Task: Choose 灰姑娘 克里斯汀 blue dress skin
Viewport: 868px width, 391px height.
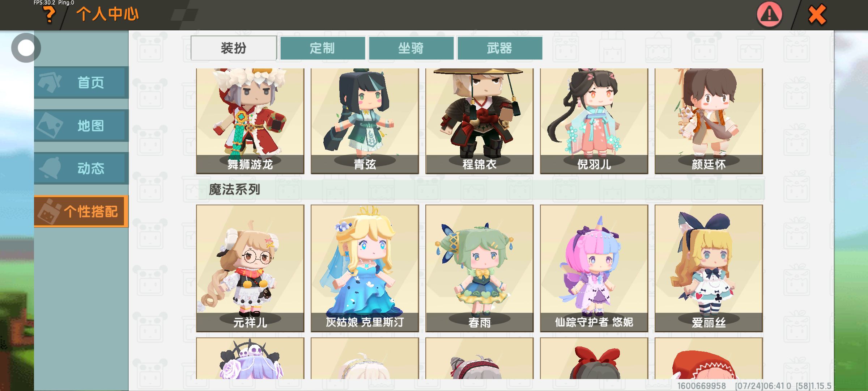Action: [x=365, y=268]
